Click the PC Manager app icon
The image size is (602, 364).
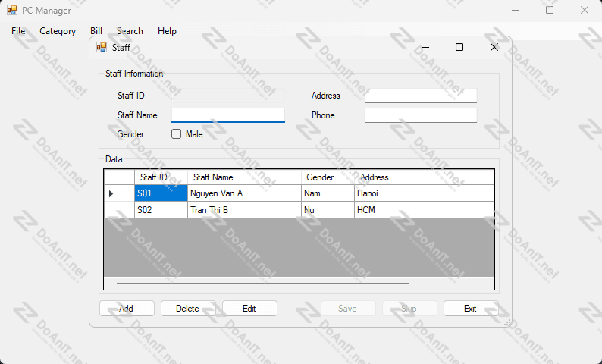12,11
